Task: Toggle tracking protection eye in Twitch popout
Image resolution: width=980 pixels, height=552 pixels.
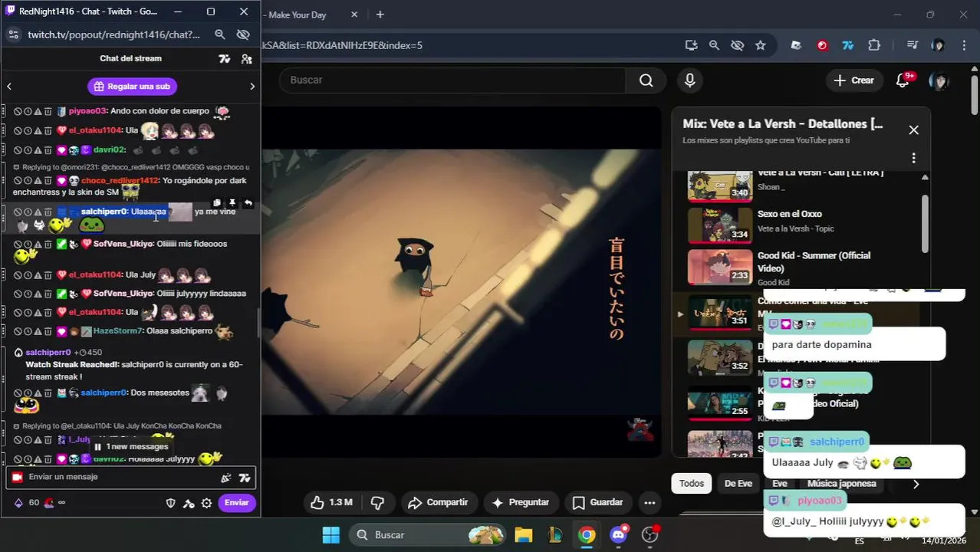Action: coord(244,34)
